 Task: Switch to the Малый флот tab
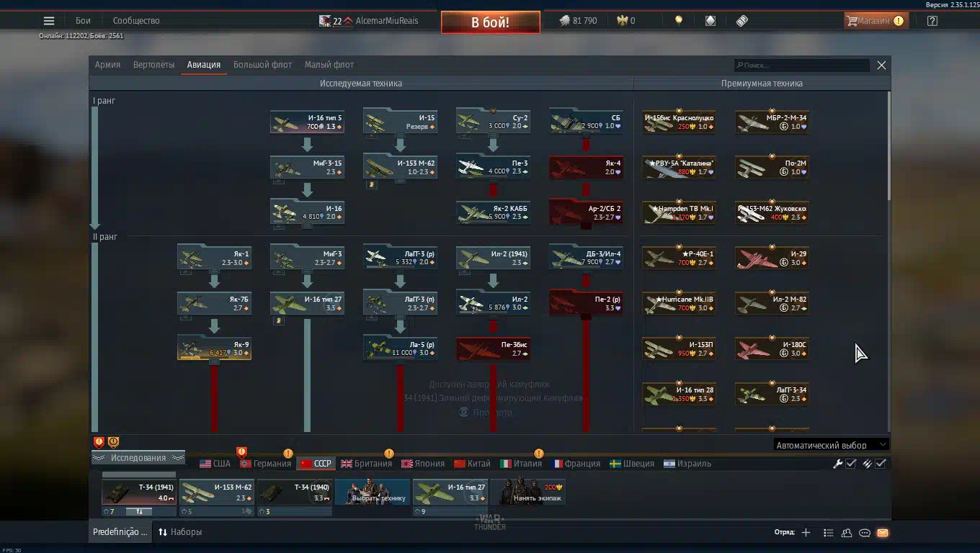click(x=329, y=65)
